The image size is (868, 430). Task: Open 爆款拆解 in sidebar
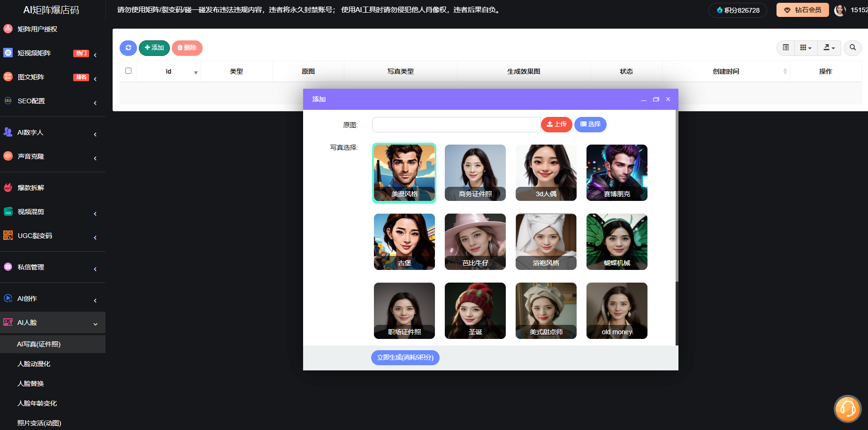[53, 188]
